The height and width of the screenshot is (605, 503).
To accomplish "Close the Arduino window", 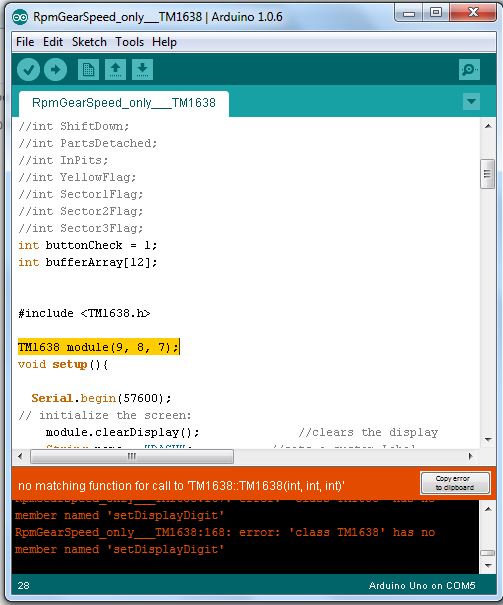I will click(x=473, y=13).
